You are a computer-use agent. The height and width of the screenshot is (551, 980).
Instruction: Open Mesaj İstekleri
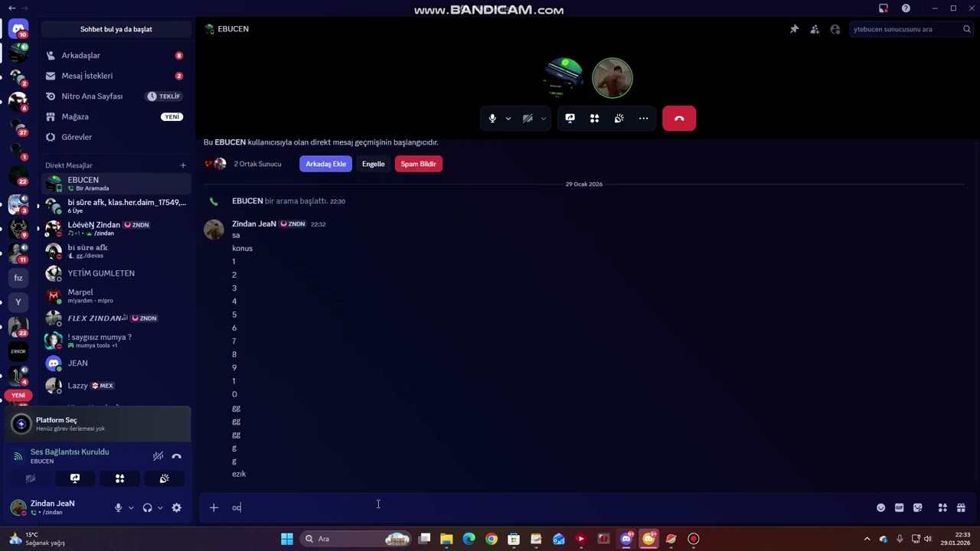[116, 76]
